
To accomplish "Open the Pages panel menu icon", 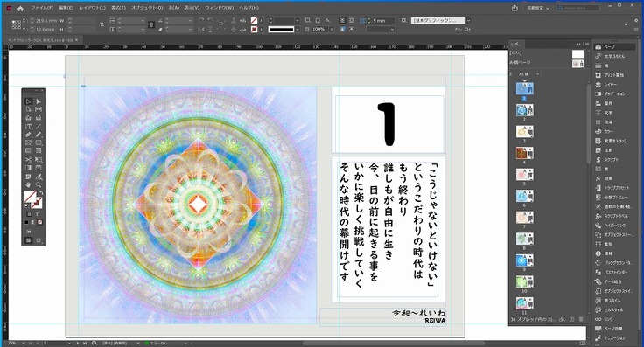I will tap(587, 44).
